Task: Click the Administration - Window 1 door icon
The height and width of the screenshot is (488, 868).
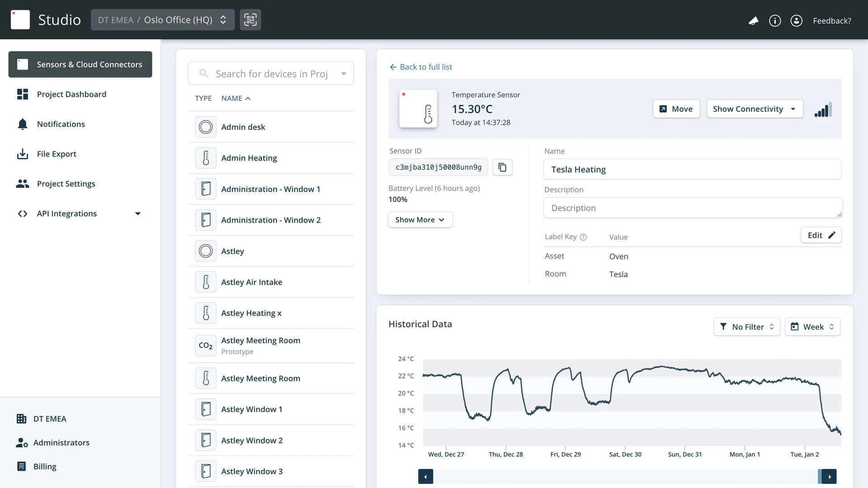Action: 206,189
